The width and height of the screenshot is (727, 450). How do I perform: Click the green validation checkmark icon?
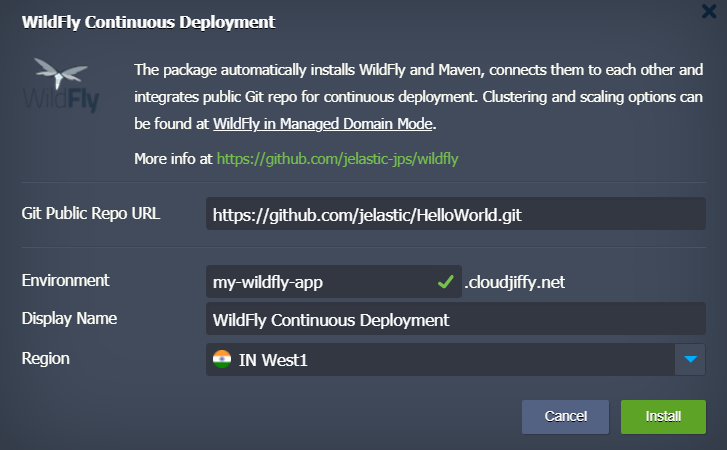click(446, 282)
